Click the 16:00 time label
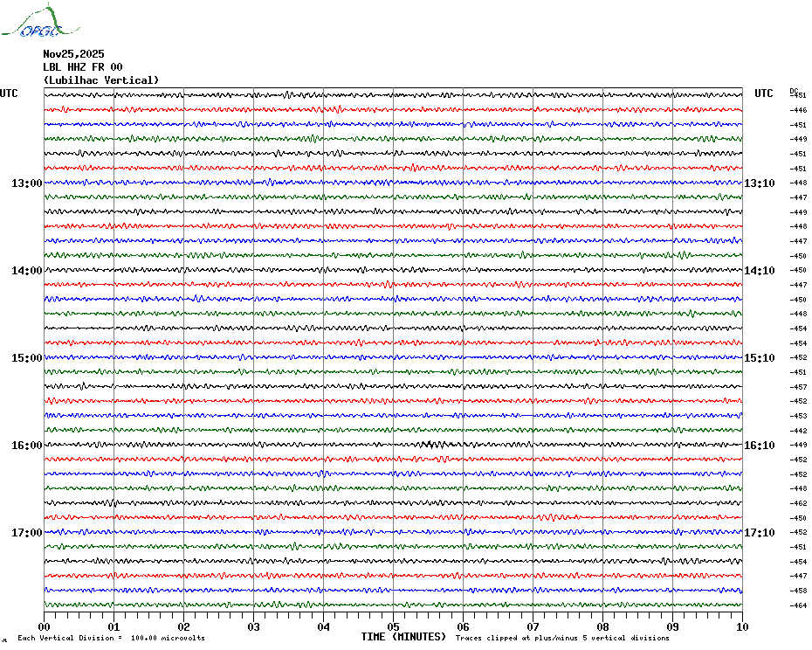 27,446
